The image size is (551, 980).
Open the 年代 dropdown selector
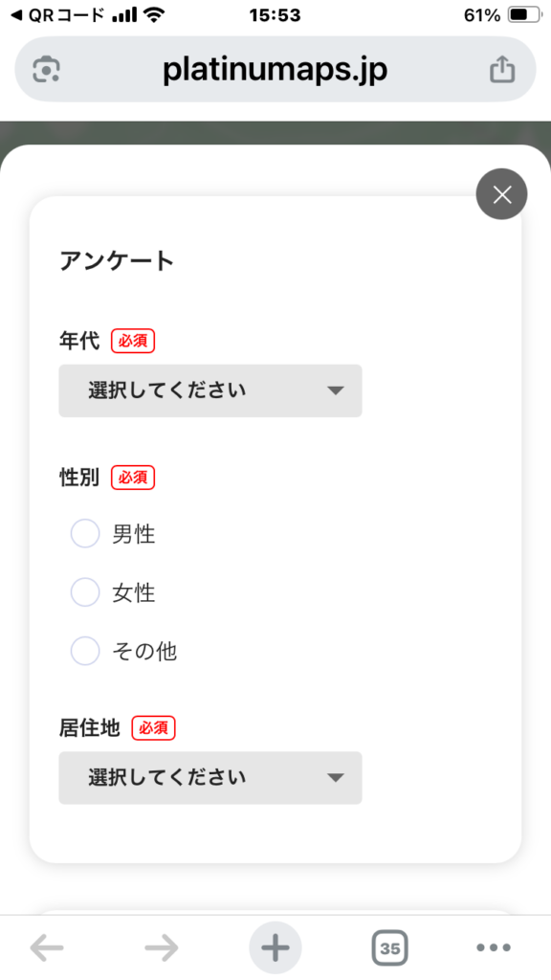tap(210, 390)
